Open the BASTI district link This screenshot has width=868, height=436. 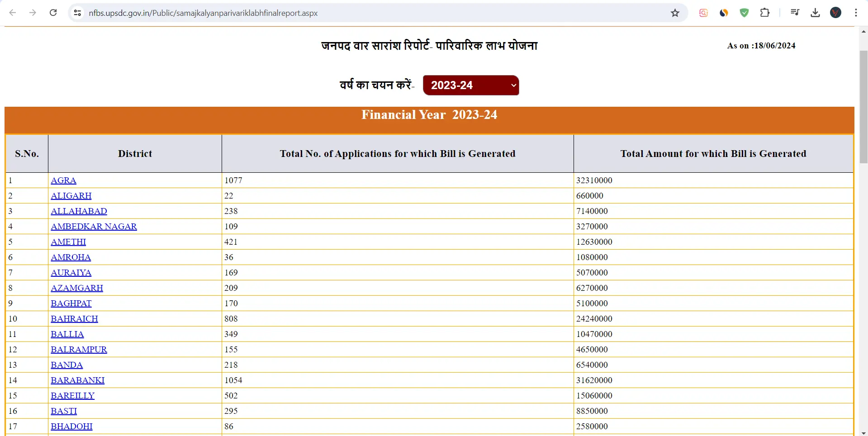tap(64, 411)
